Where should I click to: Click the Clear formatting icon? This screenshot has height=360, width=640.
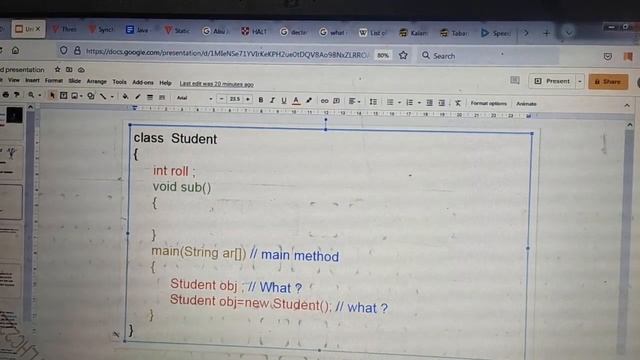click(458, 103)
